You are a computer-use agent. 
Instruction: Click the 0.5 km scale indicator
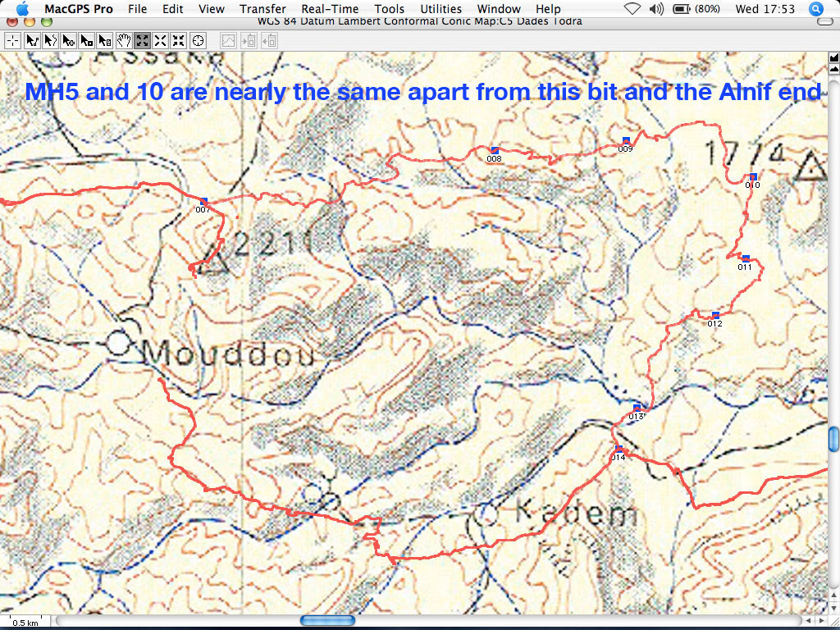click(x=25, y=622)
